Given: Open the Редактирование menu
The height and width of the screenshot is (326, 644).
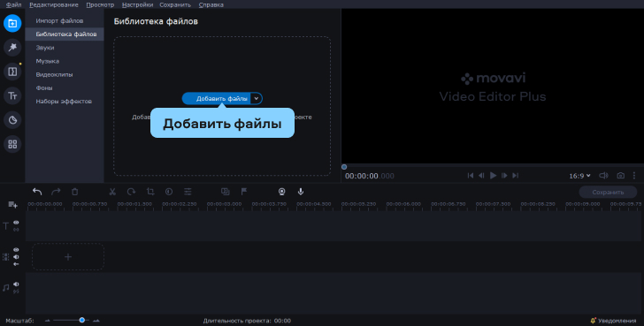Looking at the screenshot, I should [x=54, y=4].
